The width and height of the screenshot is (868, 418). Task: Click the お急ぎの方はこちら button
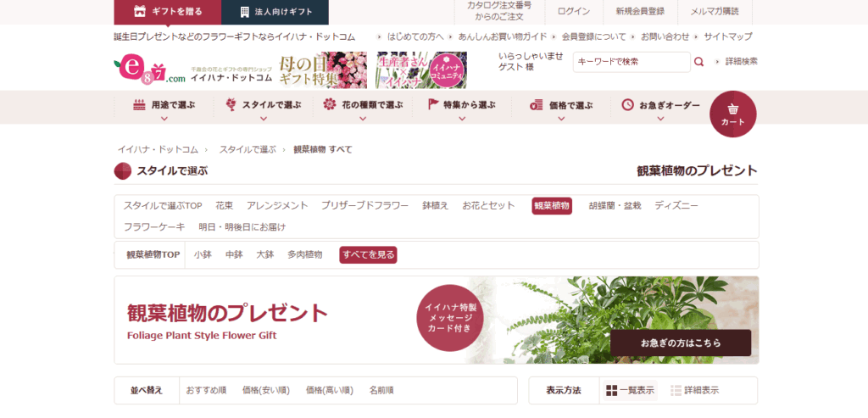(x=680, y=343)
